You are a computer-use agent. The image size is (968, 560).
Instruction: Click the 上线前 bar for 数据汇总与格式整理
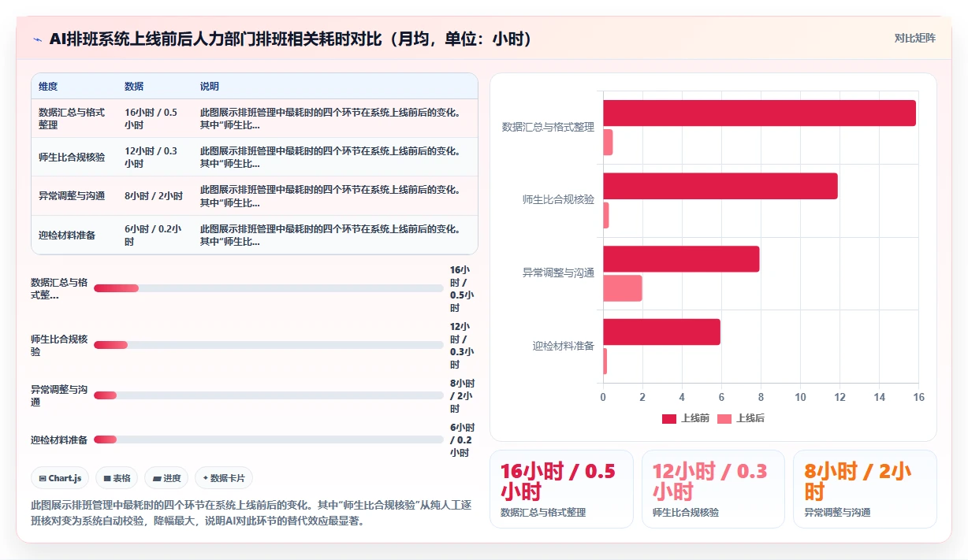point(760,113)
